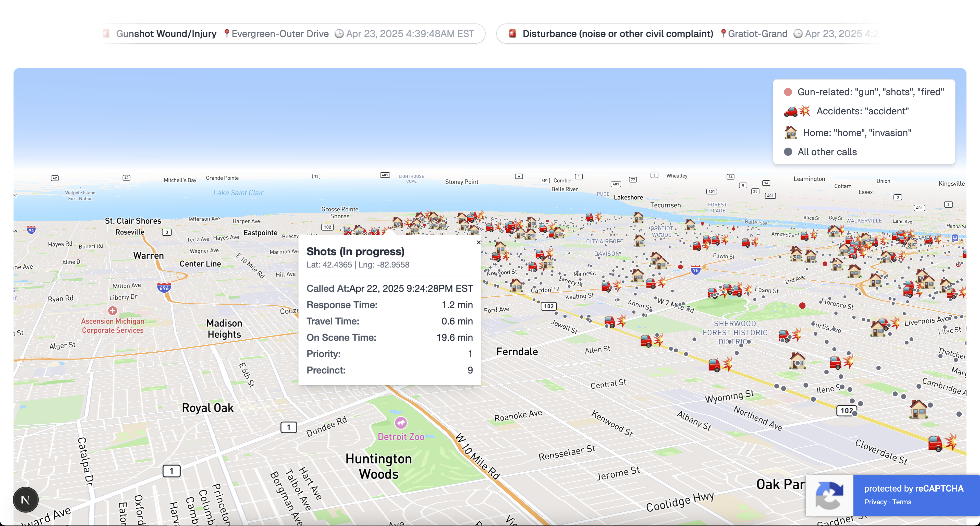Screen dimensions: 980x526
Task: Click the Priority 1 row in popup
Action: pyautogui.click(x=389, y=354)
